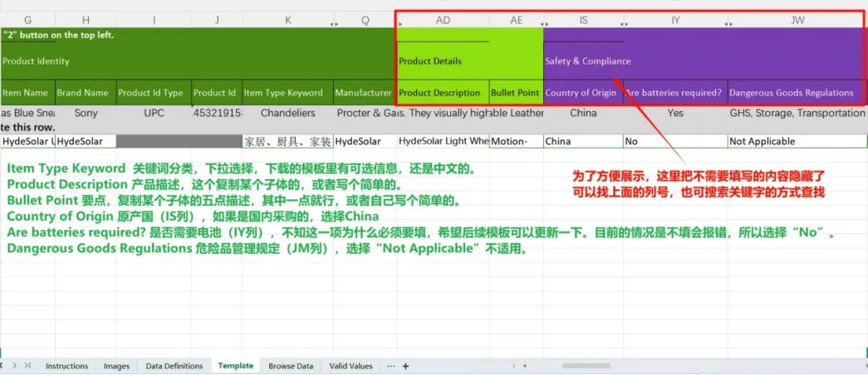This screenshot has width=868, height=375.
Task: Add a new sheet with plus icon
Action: [405, 366]
